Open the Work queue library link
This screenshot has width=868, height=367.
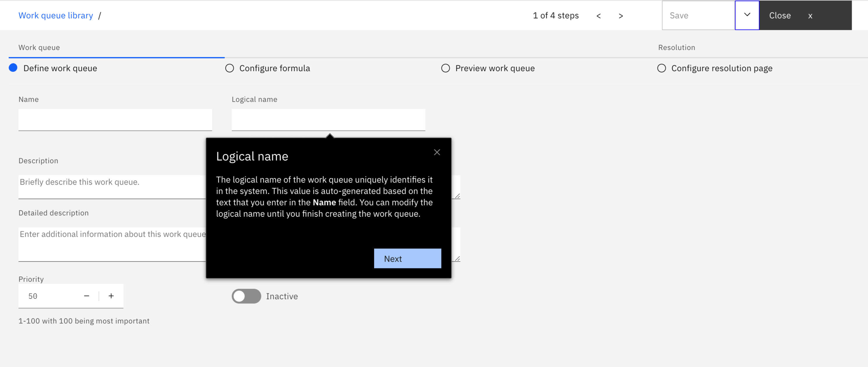coord(56,15)
